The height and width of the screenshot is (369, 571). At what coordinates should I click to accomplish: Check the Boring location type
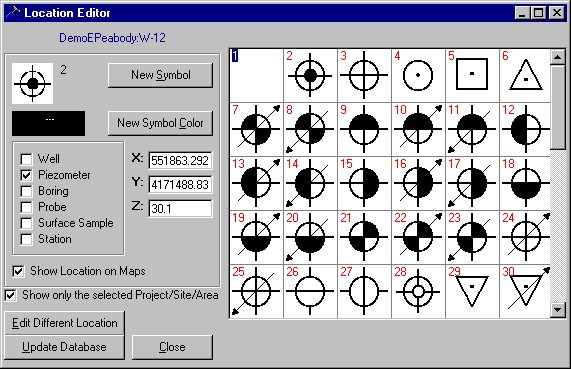(26, 191)
